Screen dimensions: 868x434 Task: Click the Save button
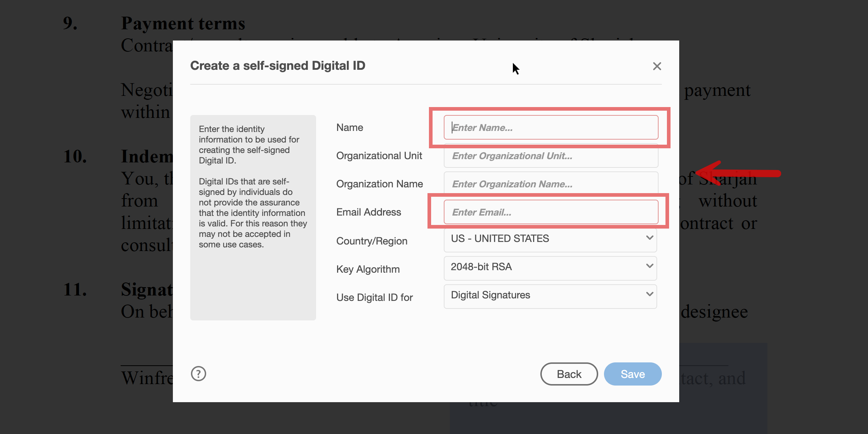(633, 374)
